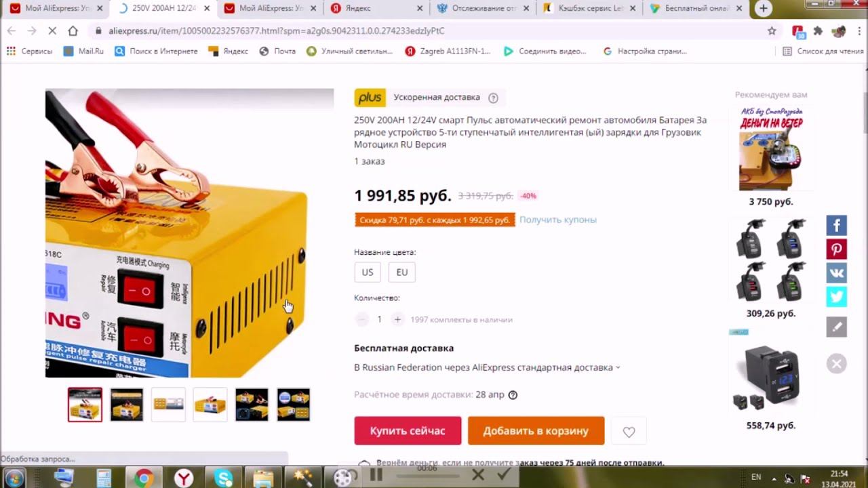Go to browser home page icon

pos(73,30)
